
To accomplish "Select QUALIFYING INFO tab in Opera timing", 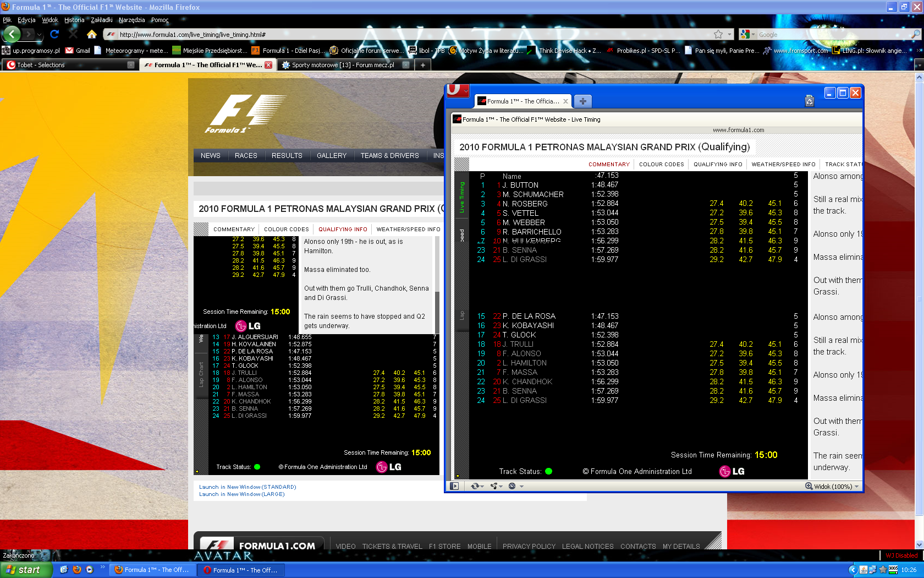I will [718, 165].
